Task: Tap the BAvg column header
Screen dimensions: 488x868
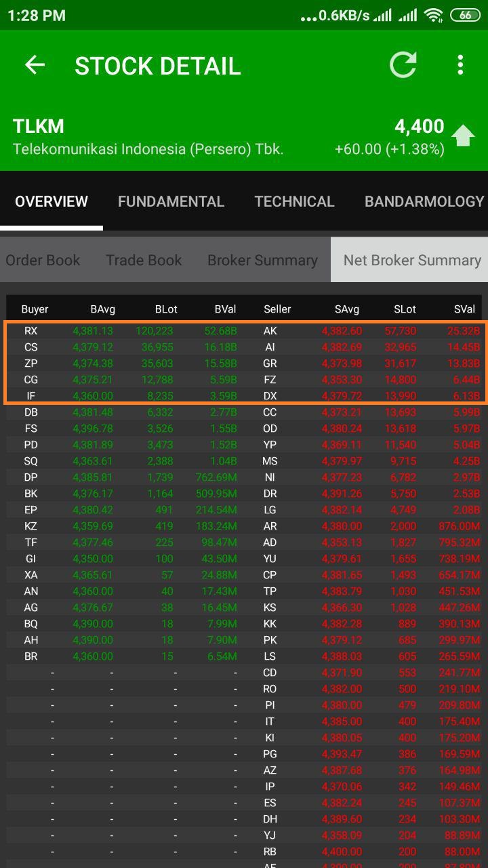Action: (102, 309)
